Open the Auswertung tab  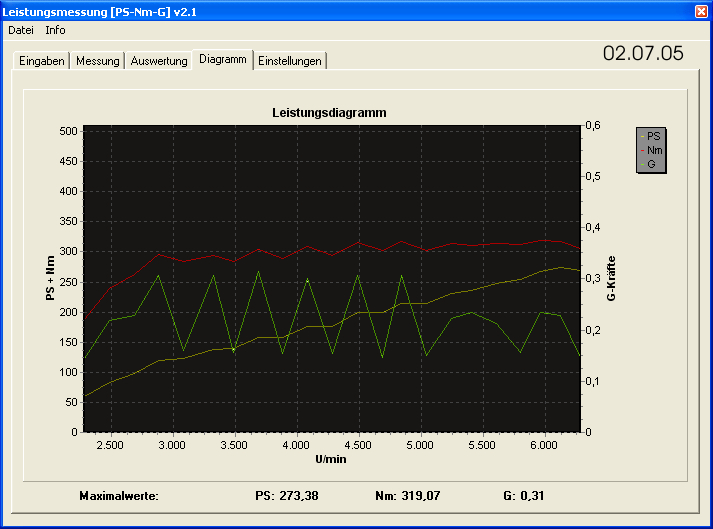tap(159, 61)
